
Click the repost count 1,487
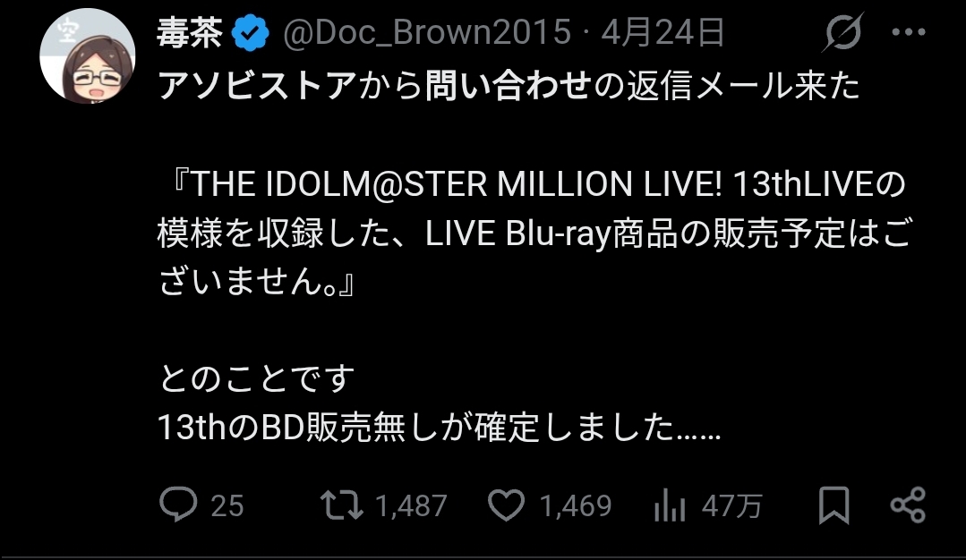click(412, 505)
